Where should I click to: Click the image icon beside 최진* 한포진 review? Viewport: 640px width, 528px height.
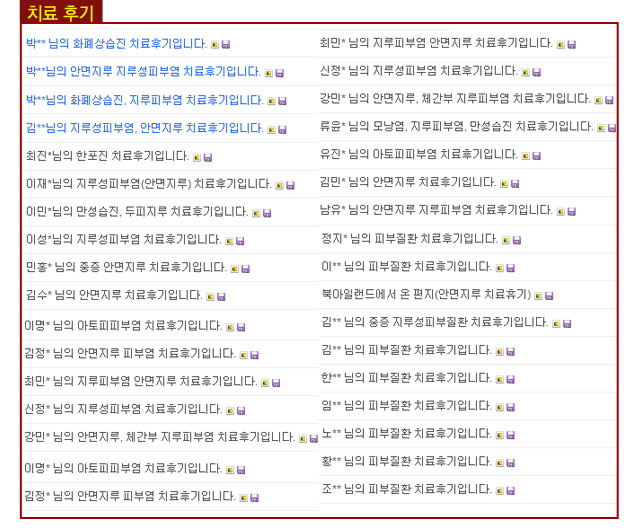click(197, 157)
